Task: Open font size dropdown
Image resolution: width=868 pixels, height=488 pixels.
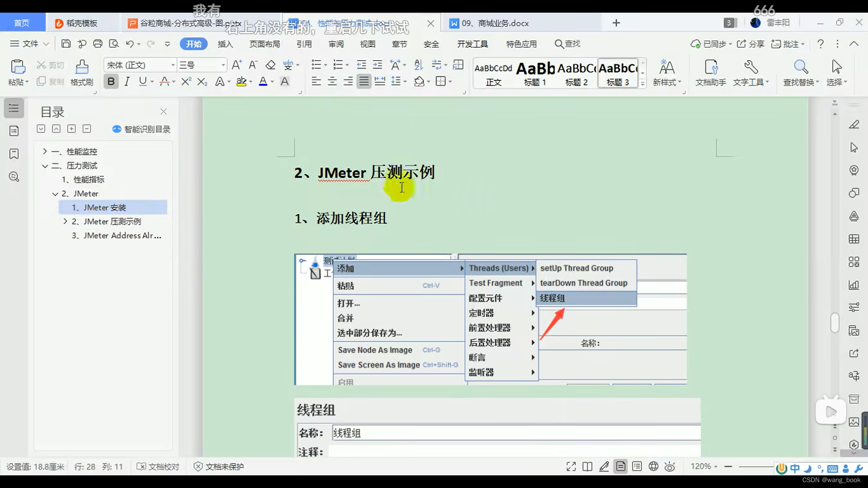Action: [x=223, y=65]
